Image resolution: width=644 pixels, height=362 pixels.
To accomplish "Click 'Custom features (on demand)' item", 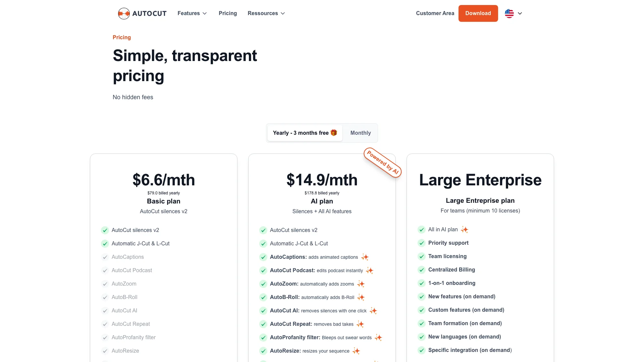I will (x=466, y=310).
